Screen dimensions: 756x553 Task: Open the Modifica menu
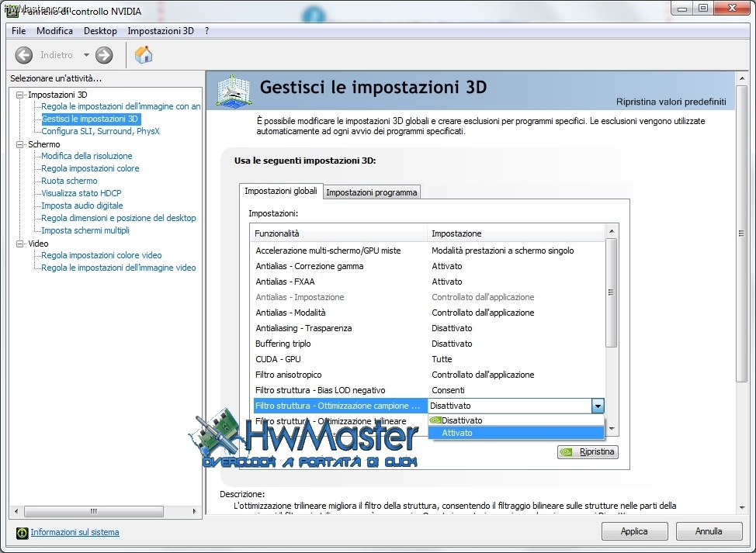coord(54,31)
